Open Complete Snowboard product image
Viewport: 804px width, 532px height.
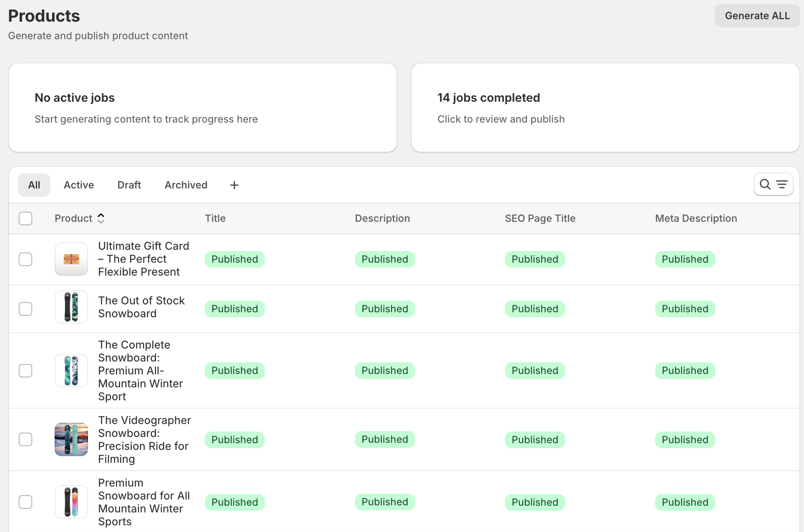71,371
